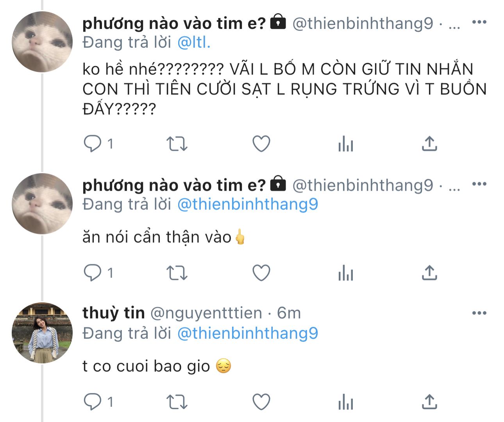This screenshot has width=504, height=422.
Task: View analytics of the 'ko hề nhé' tweet
Action: click(x=346, y=144)
